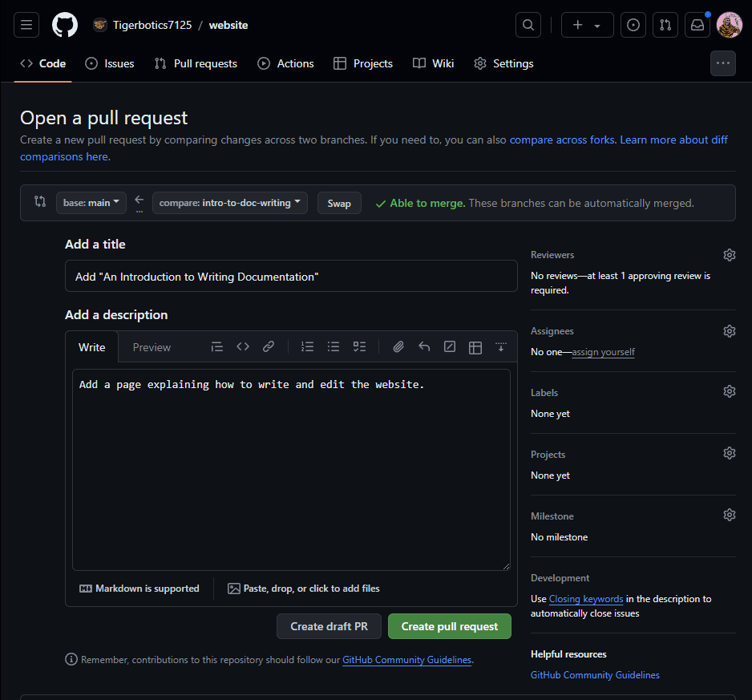
Task: Click the code formatting icon in editor toolbar
Action: point(243,347)
